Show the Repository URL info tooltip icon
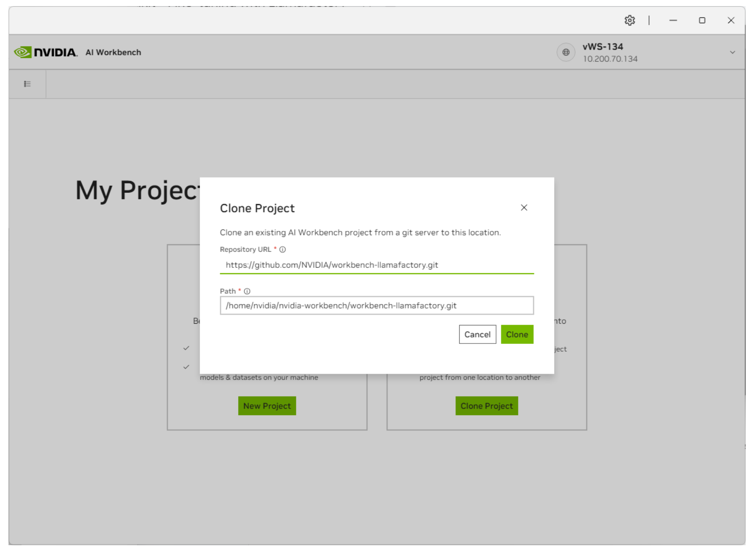The image size is (756, 548). [x=283, y=249]
